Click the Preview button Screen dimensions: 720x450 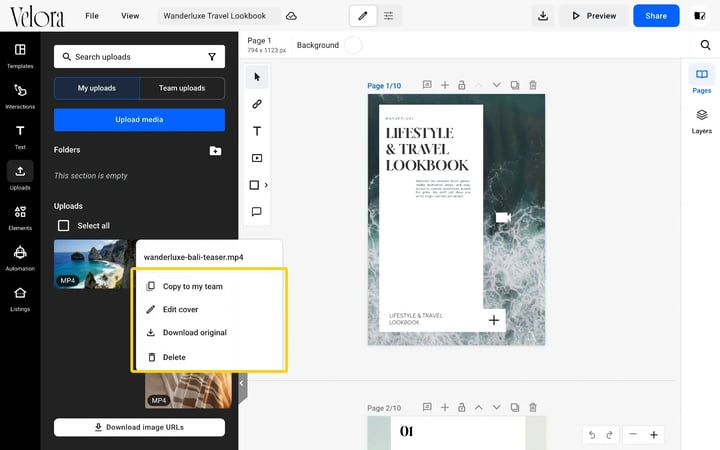pyautogui.click(x=594, y=16)
